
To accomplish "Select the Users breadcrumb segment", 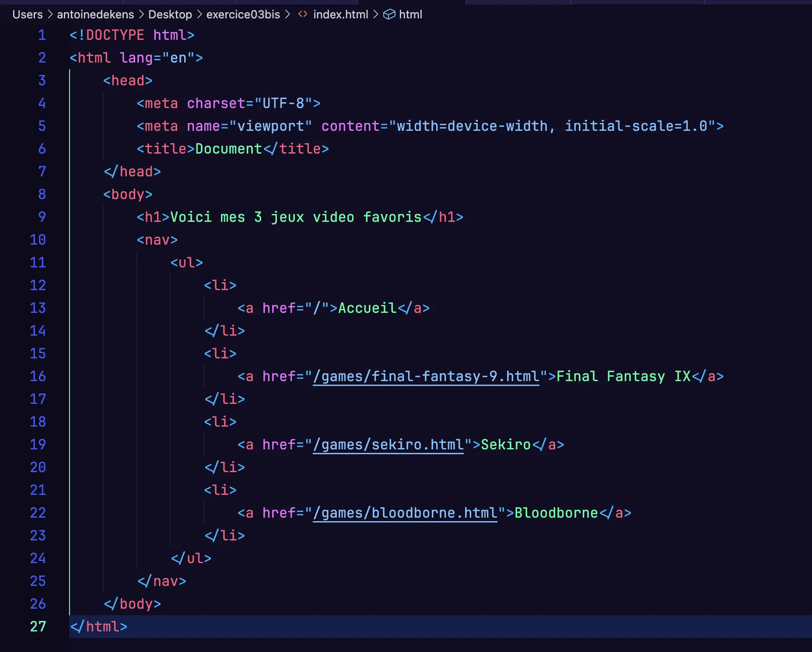I will [28, 14].
